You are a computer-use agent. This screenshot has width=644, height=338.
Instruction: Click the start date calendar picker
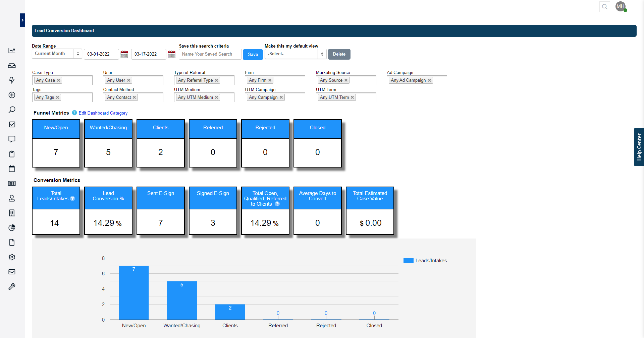point(124,54)
